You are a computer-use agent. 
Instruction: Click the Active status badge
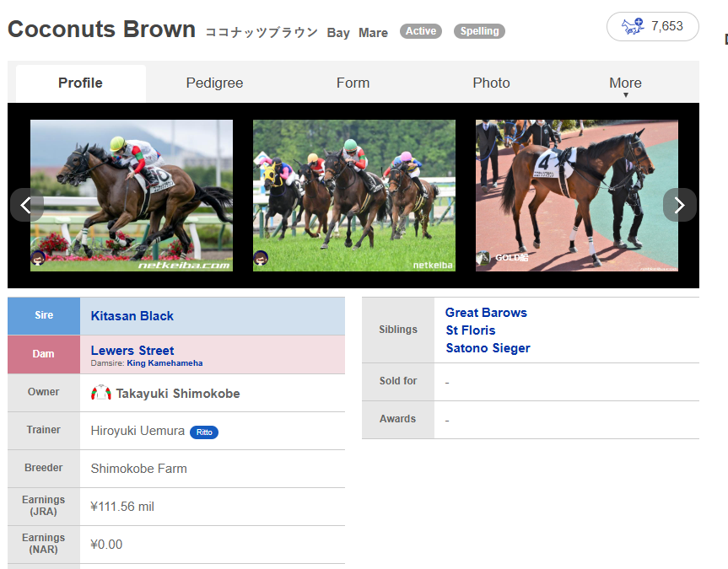click(x=421, y=31)
